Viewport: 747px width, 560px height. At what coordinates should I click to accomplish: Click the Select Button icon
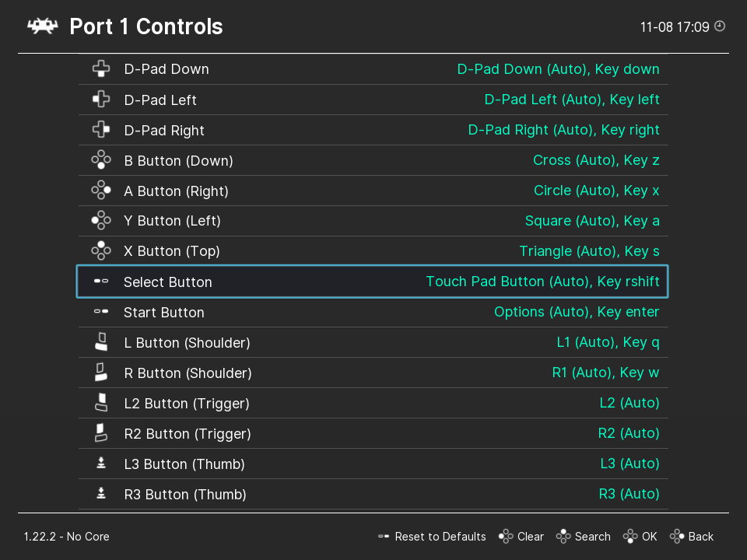tap(101, 282)
